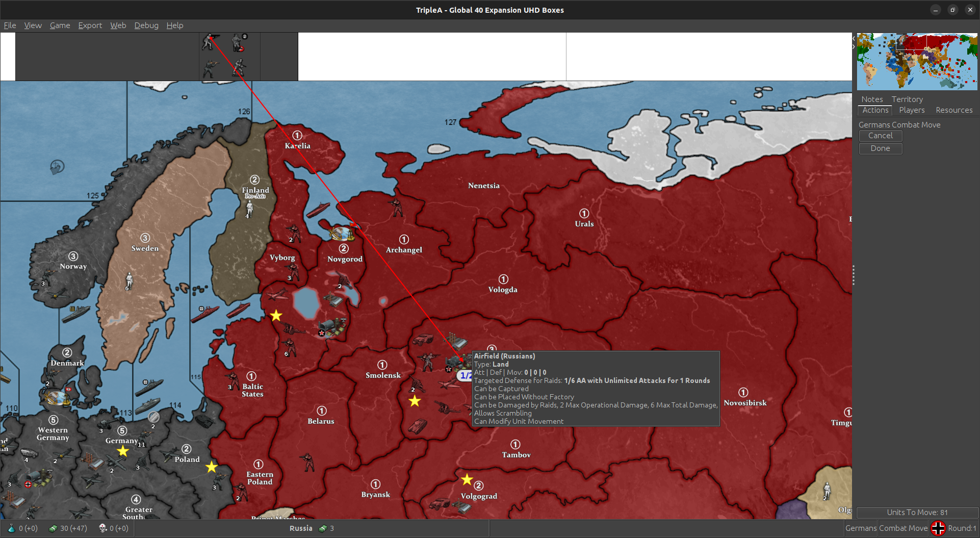Click the Karelia territory label
The image size is (980, 538).
pos(297,146)
